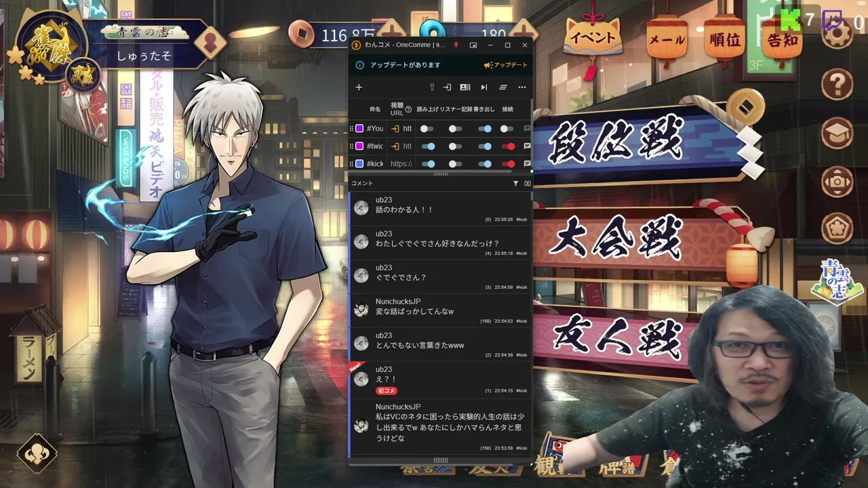Image resolution: width=868 pixels, height=488 pixels.
Task: Click the clover diamond icon at bottom-left
Action: (x=37, y=453)
